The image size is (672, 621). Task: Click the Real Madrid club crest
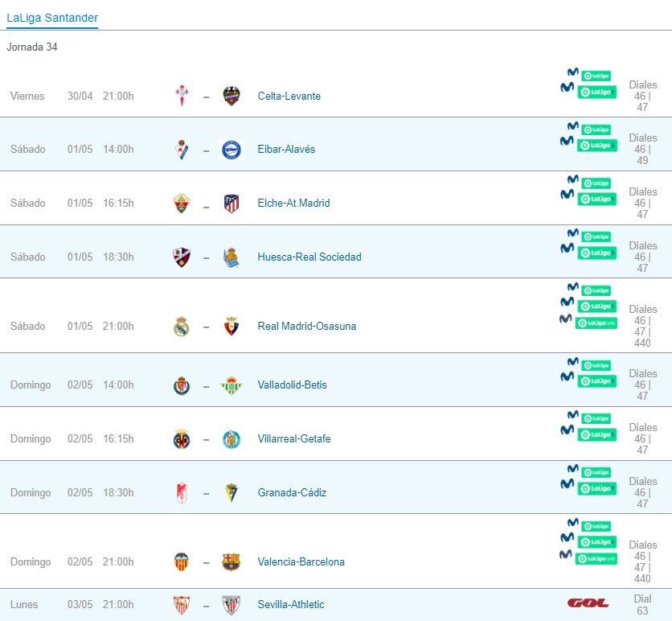[x=181, y=326]
